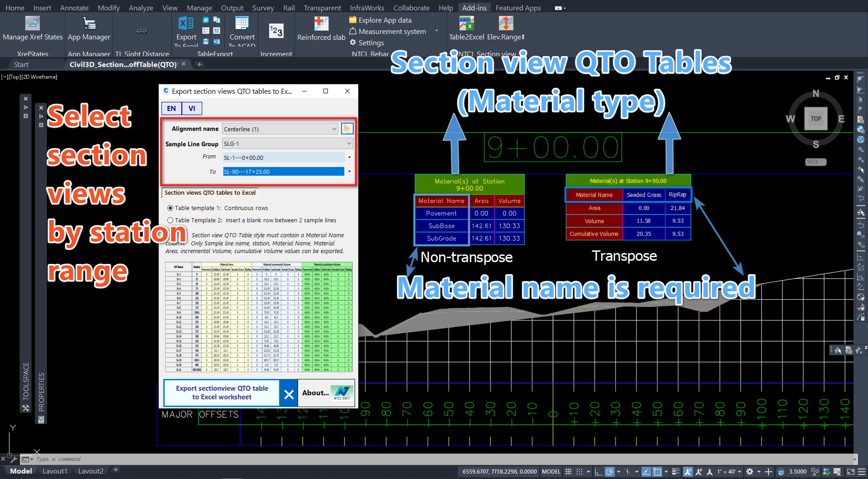Switch dialog language to VI
This screenshot has width=868, height=479.
(x=192, y=109)
